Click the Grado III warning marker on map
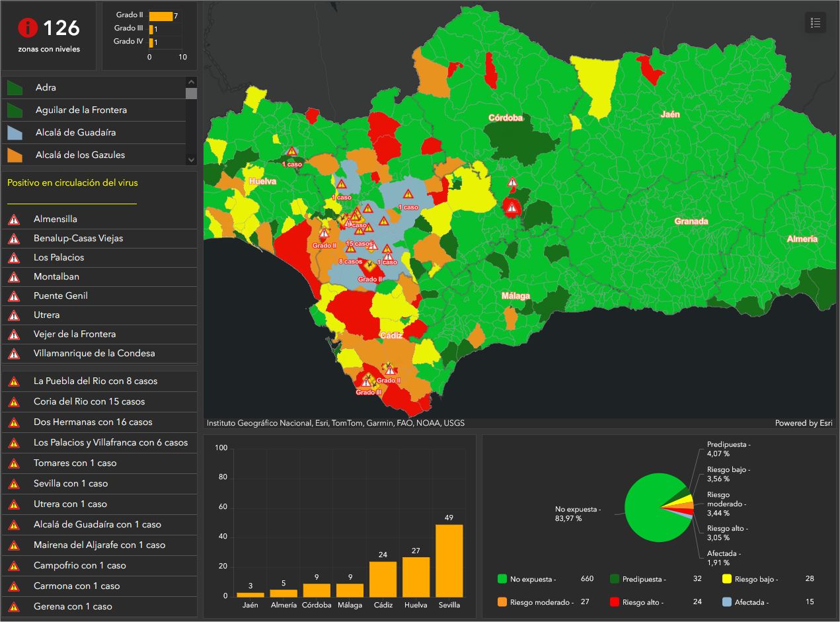Image resolution: width=840 pixels, height=622 pixels. click(x=366, y=381)
